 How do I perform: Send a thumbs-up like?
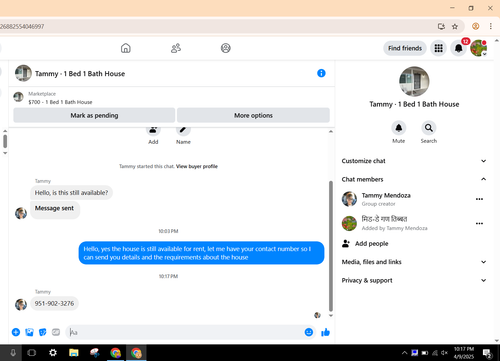click(325, 332)
